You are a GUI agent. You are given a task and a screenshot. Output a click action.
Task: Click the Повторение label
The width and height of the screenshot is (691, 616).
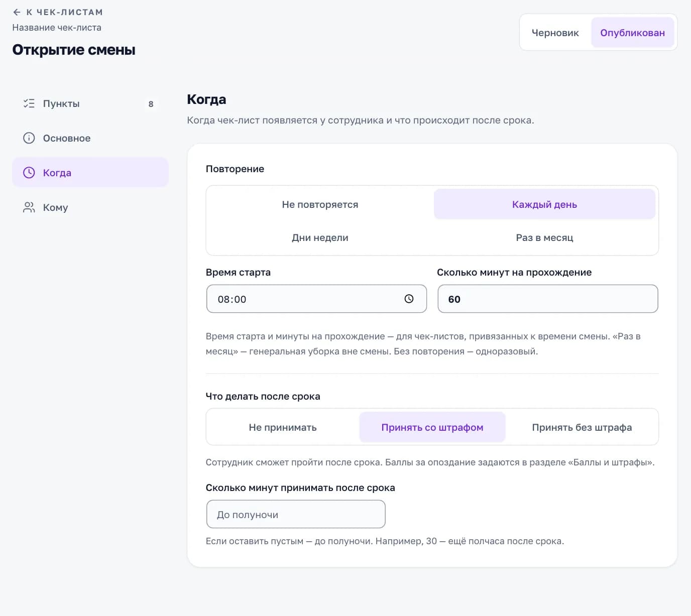(x=235, y=169)
